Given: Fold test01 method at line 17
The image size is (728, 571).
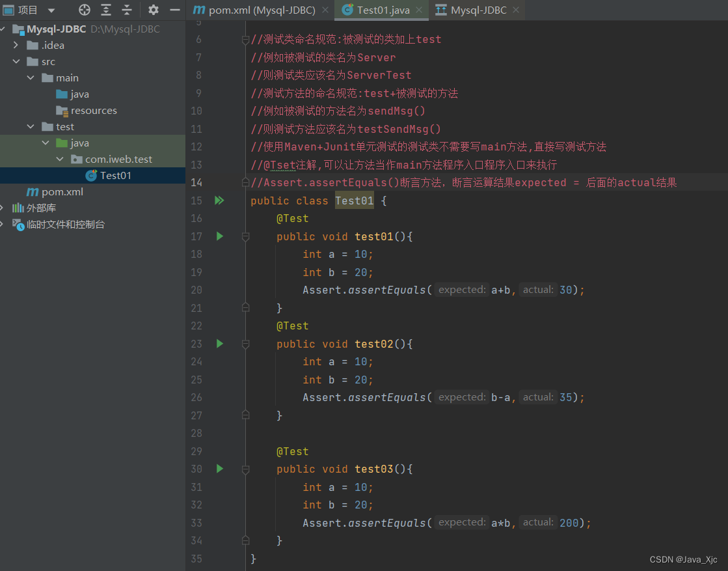Looking at the screenshot, I should [x=246, y=237].
